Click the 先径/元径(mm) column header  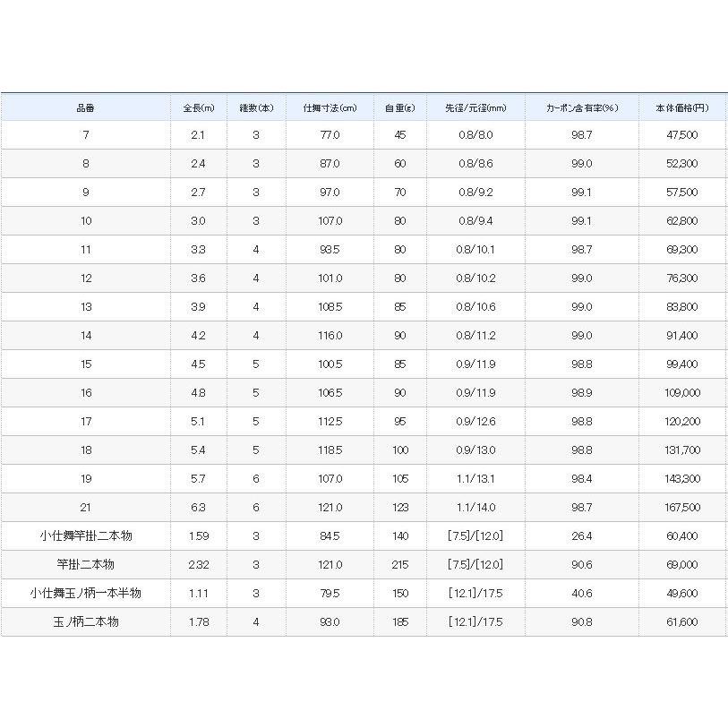click(475, 107)
